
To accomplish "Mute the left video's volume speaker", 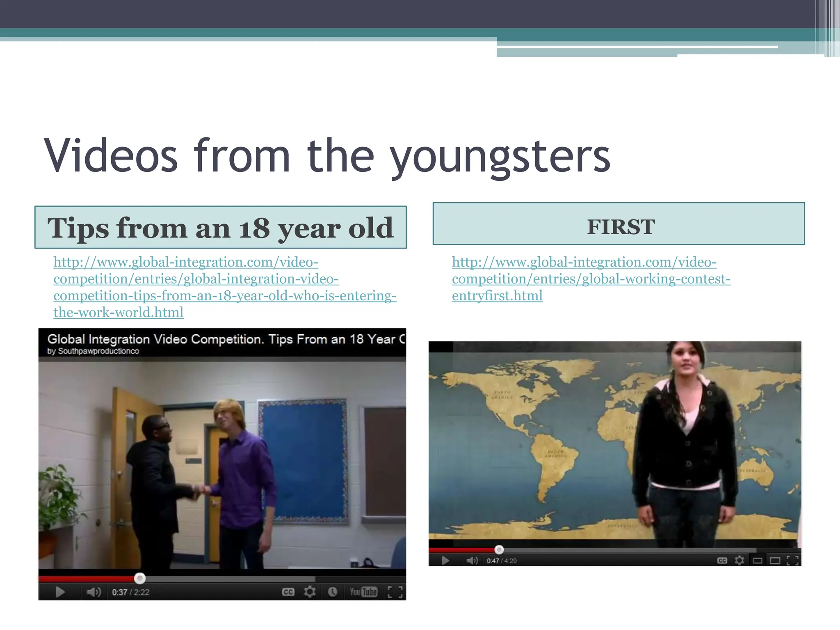I will [x=94, y=592].
